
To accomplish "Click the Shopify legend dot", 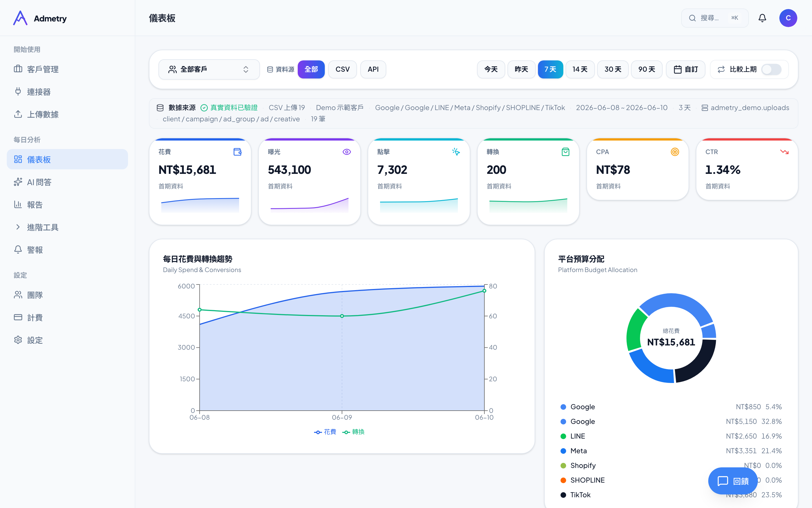I will tap(563, 466).
